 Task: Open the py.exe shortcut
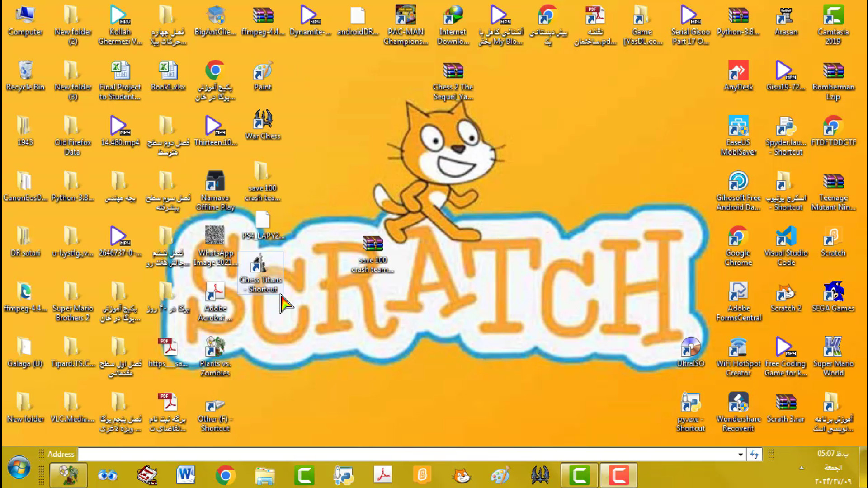690,413
